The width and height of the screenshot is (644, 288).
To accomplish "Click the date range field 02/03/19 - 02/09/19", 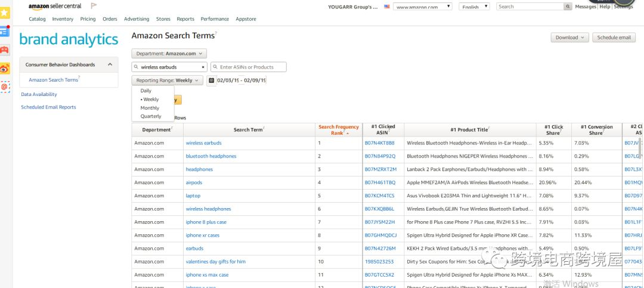I will click(241, 80).
